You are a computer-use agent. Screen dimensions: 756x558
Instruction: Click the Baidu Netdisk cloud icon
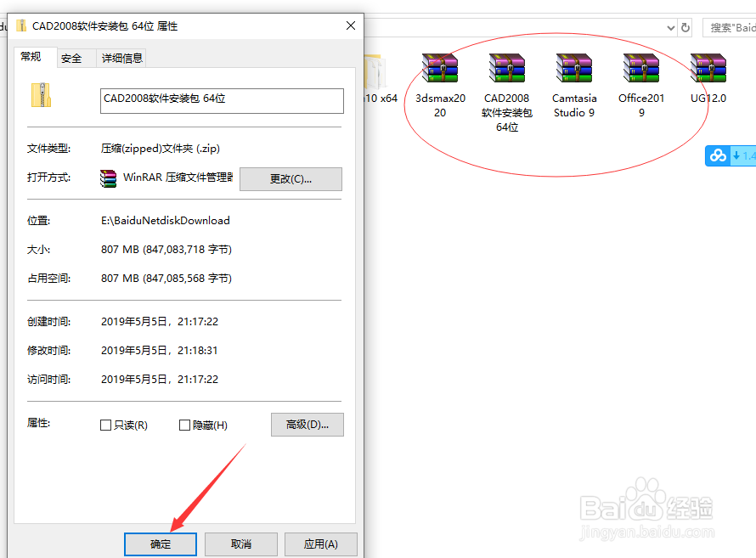point(717,155)
